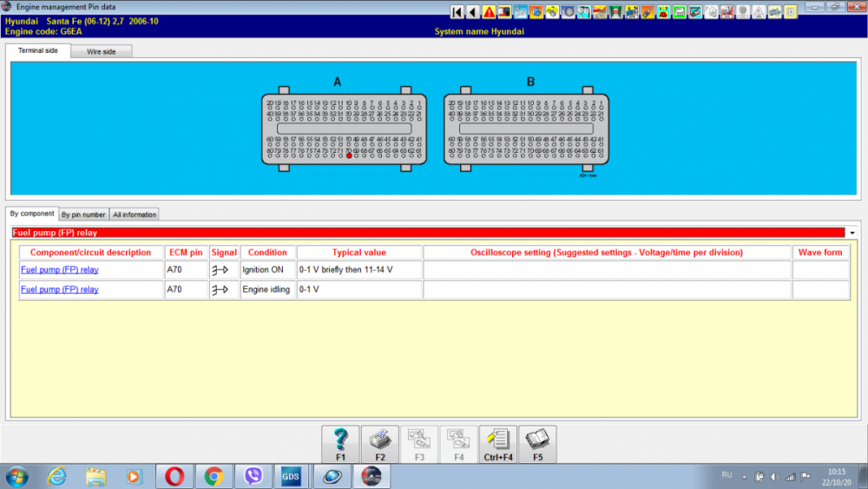Go back using the left arrow icon
The image size is (868, 489).
point(473,11)
